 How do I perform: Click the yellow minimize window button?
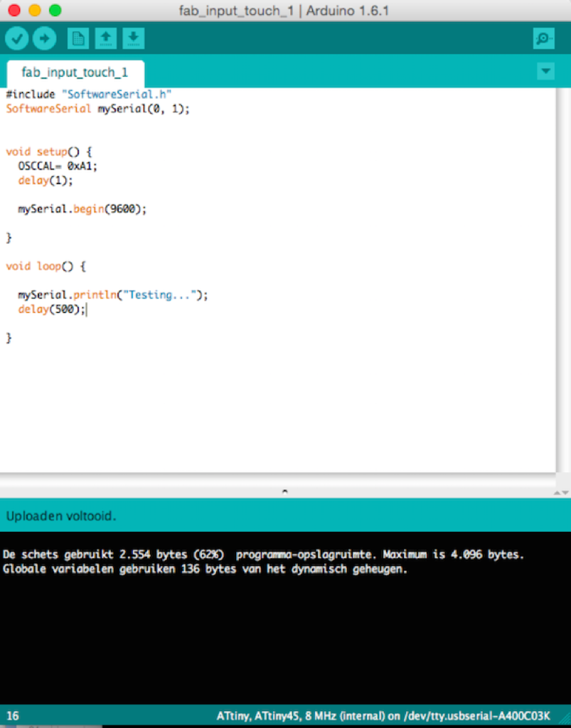click(35, 10)
